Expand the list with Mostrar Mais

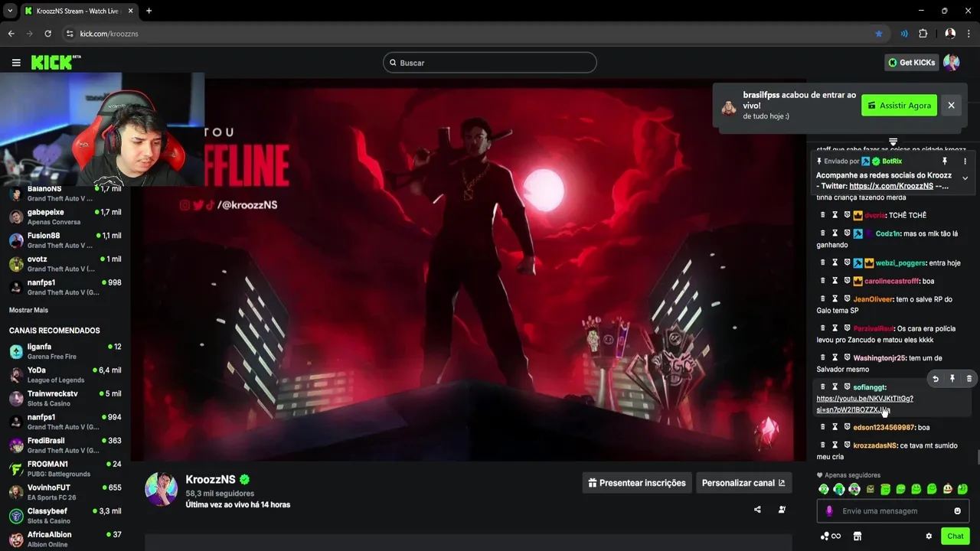click(28, 310)
